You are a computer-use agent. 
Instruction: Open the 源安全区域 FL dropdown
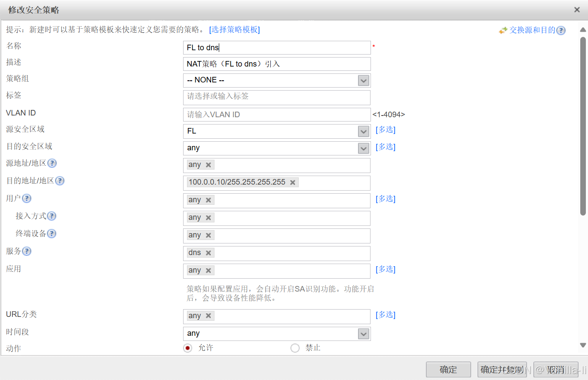(x=364, y=131)
